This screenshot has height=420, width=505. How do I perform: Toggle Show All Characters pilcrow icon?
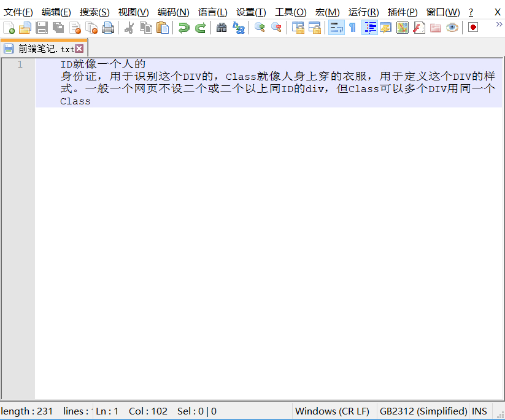point(353,28)
